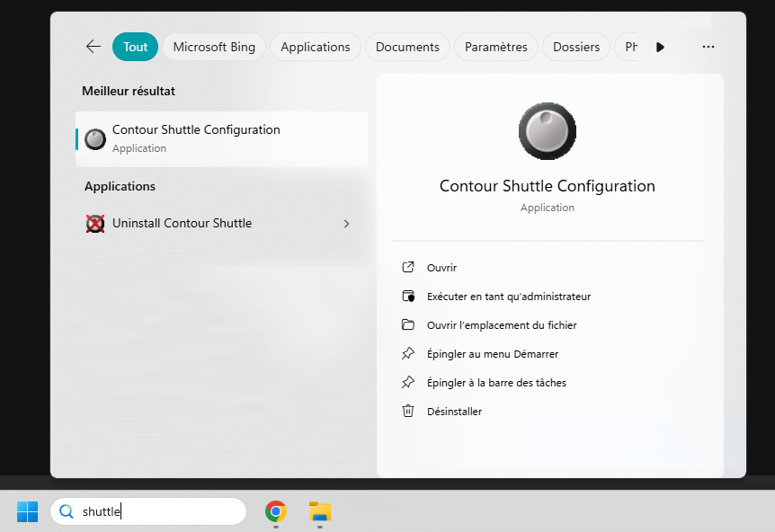Screen dimensions: 775x532
Task: Open the Applications filter tab
Action: [x=315, y=47]
